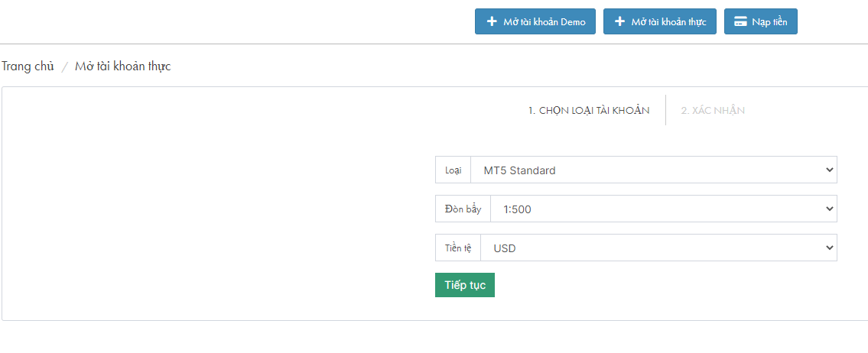Click the plus icon on Mở tài khoản Demo
Image resolution: width=868 pixels, height=353 pixels.
[491, 21]
